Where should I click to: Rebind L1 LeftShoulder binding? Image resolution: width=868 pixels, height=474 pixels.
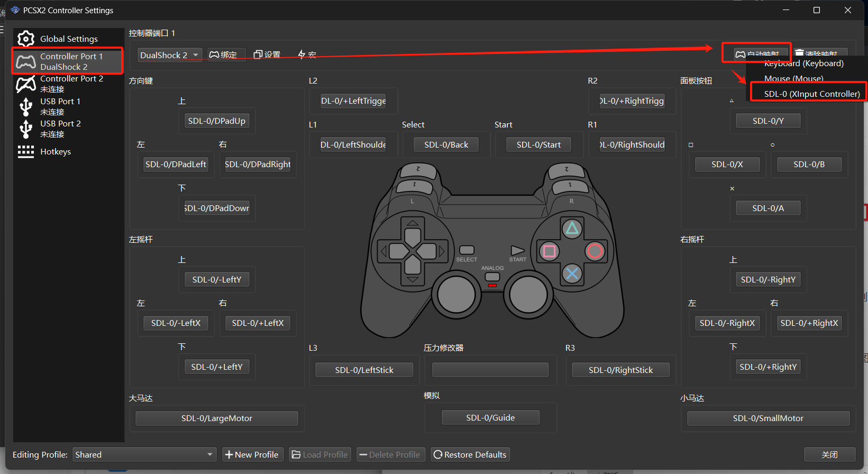(353, 144)
